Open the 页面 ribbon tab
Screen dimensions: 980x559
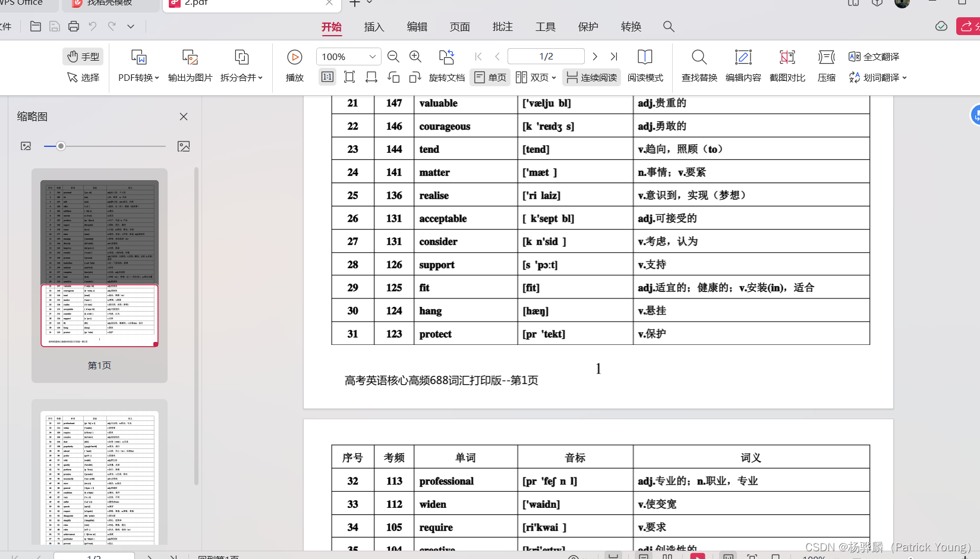[460, 27]
